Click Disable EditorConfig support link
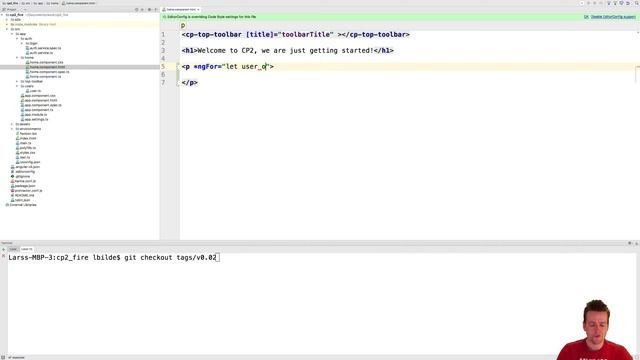640x360 pixels. [613, 17]
